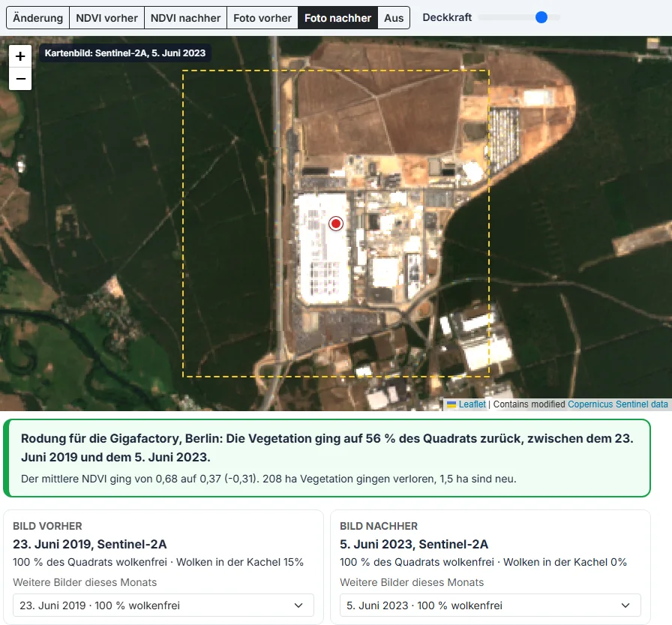Image resolution: width=672 pixels, height=625 pixels.
Task: Open the Leaflet attribution link
Action: [x=472, y=404]
